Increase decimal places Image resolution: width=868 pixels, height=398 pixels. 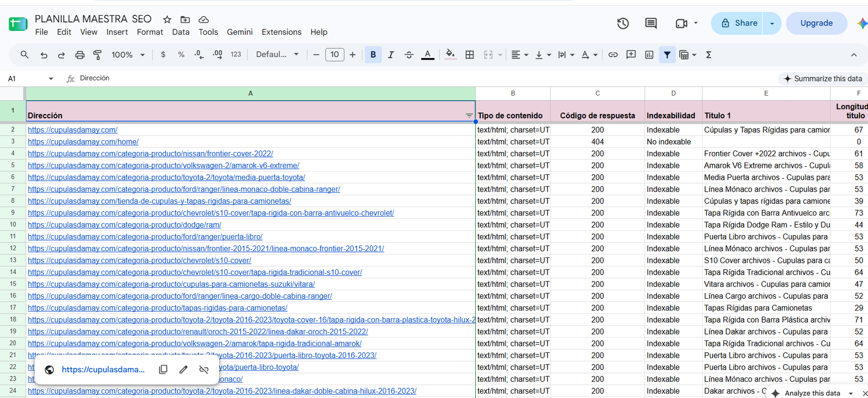coord(218,55)
